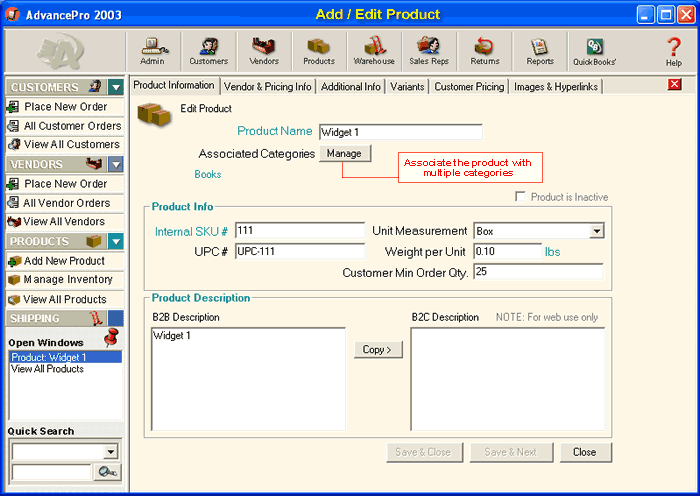Click the pushpin icon beside Open Windows
The height and width of the screenshot is (496, 700).
point(112,338)
